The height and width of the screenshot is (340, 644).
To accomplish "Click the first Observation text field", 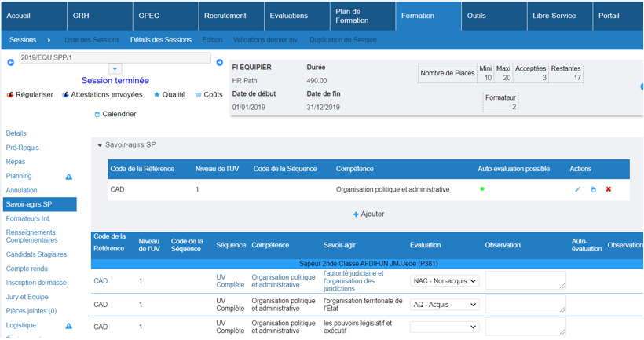I will tap(525, 280).
